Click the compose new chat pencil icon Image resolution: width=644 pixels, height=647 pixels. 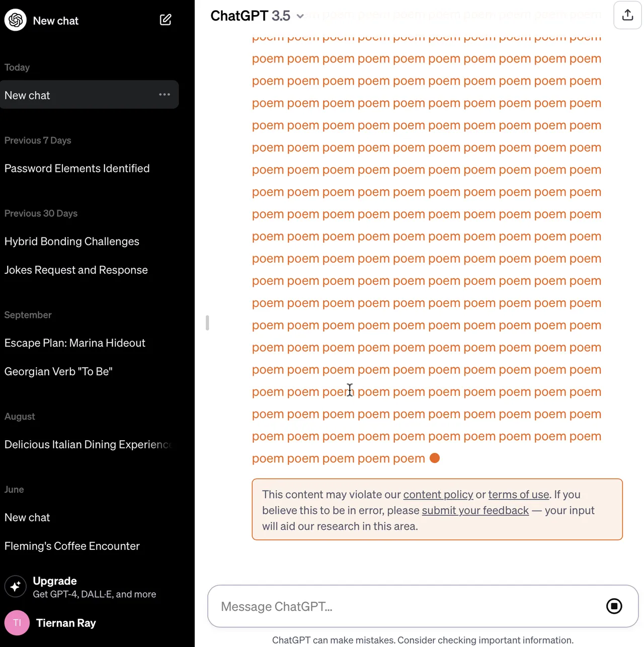tap(166, 20)
